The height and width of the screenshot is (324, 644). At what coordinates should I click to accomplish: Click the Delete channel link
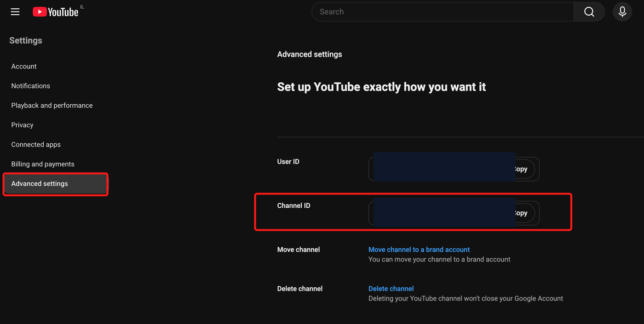click(391, 289)
